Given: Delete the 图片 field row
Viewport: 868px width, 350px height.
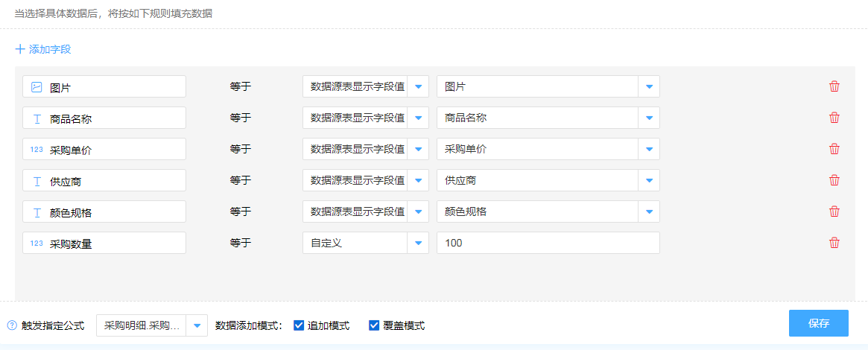Looking at the screenshot, I should pyautogui.click(x=834, y=86).
